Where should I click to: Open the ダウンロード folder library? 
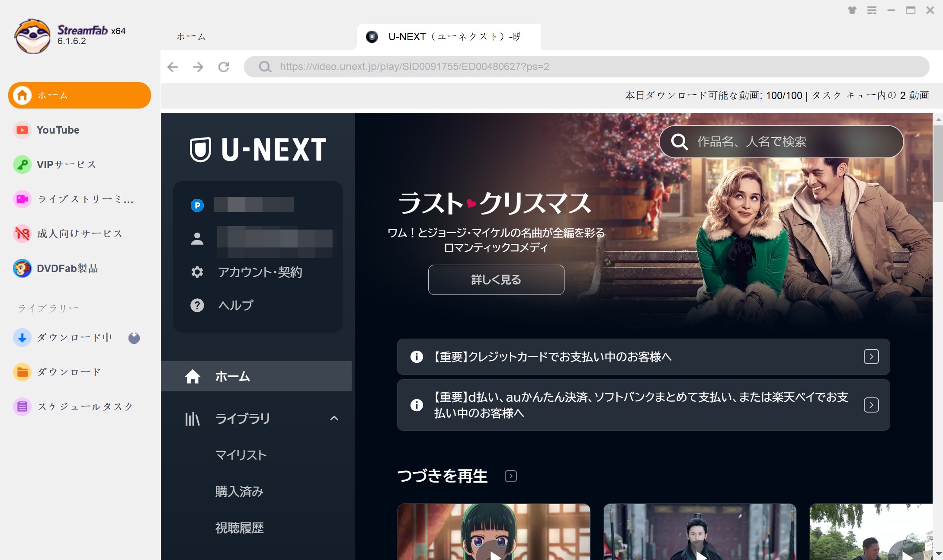pyautogui.click(x=58, y=372)
